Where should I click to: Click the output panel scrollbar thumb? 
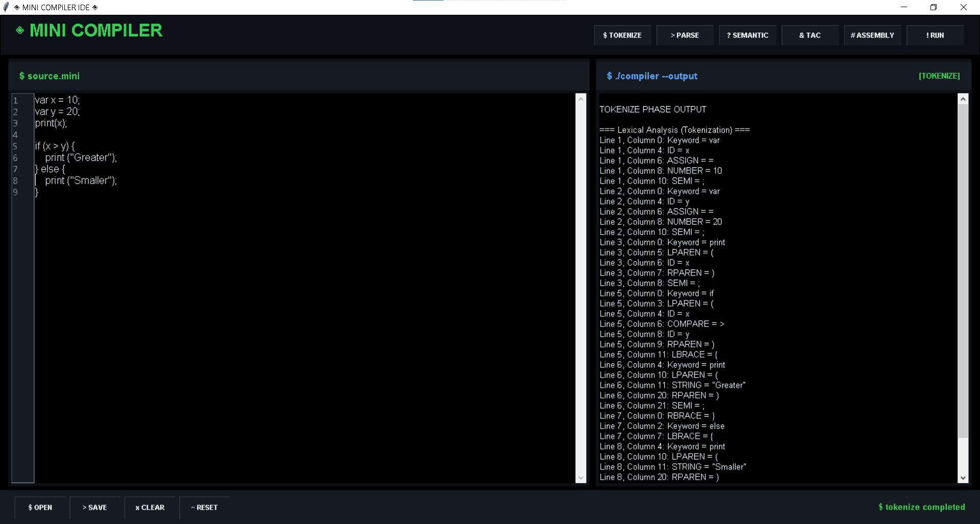click(x=963, y=270)
